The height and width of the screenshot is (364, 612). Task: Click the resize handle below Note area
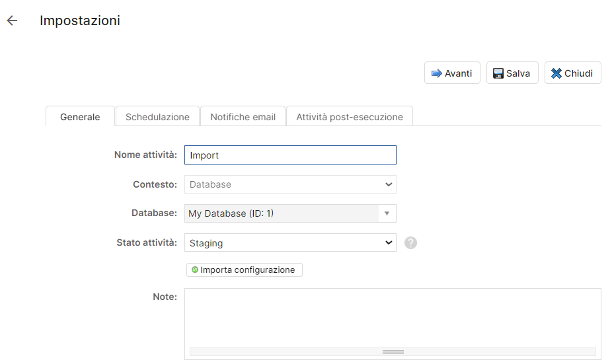(393, 352)
